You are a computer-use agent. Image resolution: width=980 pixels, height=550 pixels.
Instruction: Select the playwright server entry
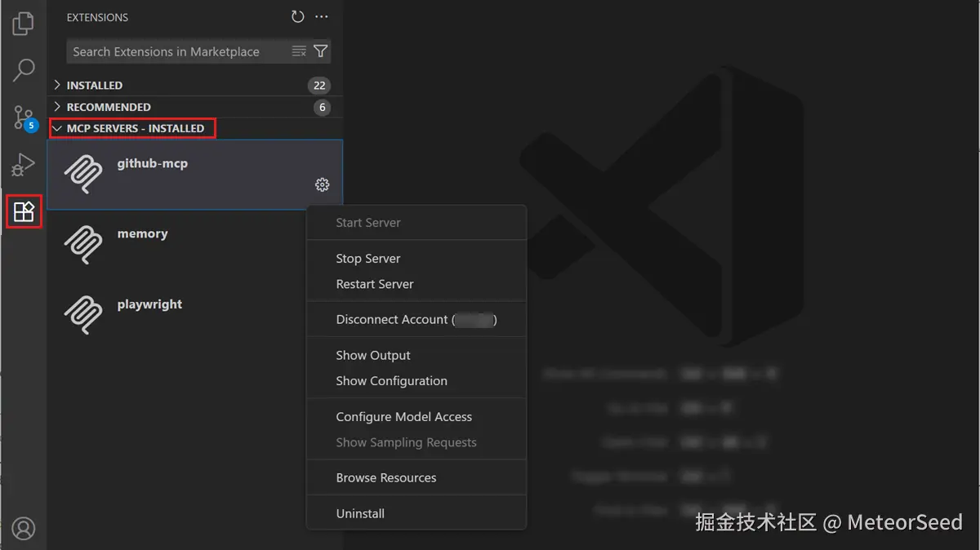point(194,315)
